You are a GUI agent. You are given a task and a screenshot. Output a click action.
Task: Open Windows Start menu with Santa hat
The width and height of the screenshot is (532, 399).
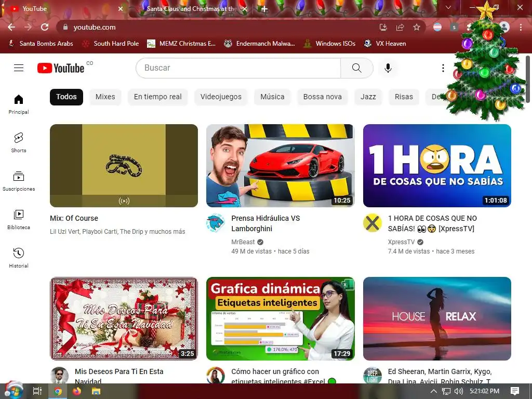[x=13, y=391]
